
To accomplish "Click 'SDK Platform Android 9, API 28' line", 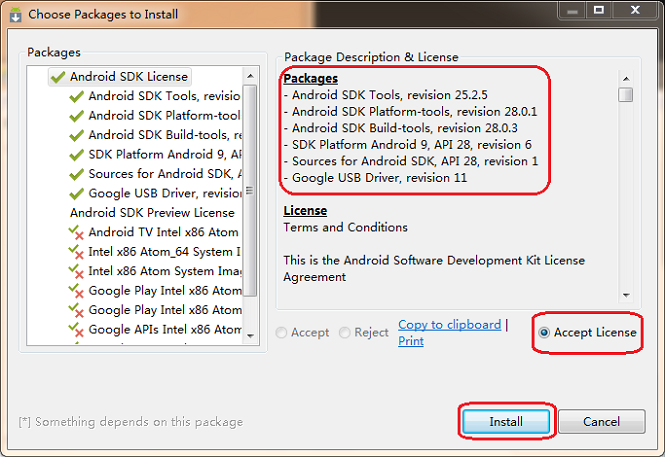I will (407, 145).
